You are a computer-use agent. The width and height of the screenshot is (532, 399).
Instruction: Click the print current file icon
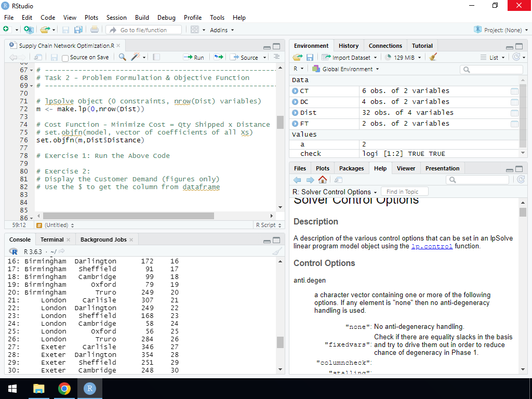(94, 30)
